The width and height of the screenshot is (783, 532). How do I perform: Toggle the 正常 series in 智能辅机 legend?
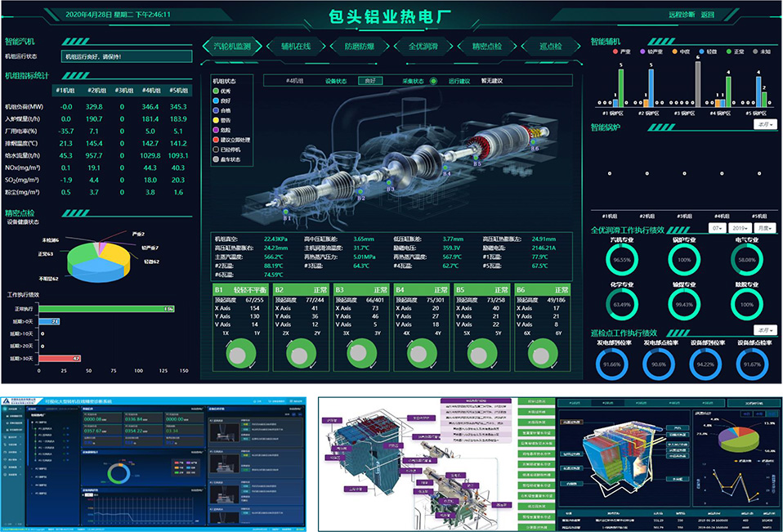coord(735,51)
